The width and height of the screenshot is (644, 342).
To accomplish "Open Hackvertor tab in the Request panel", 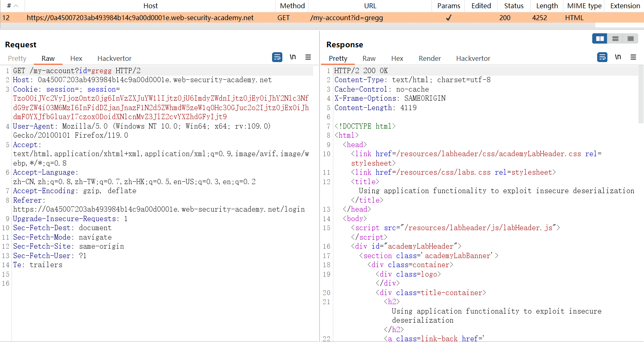I will click(114, 58).
